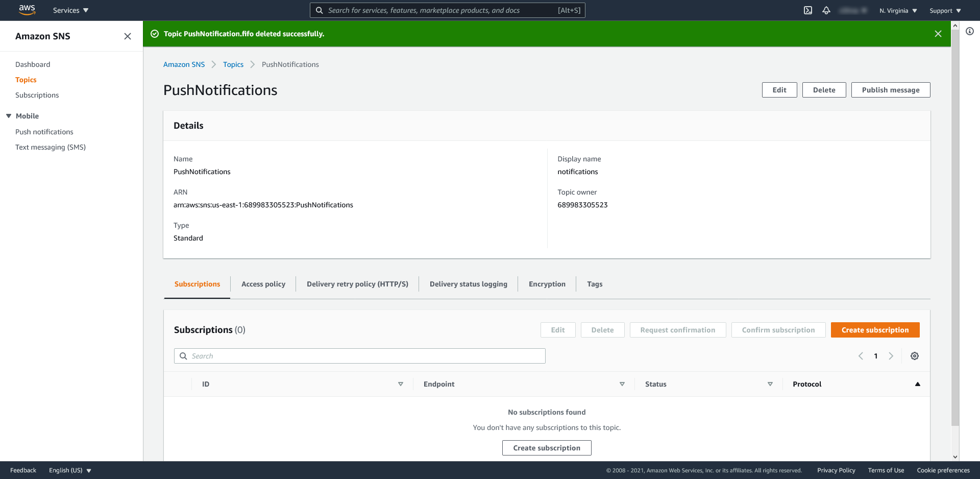The image size is (980, 479).
Task: Open table preferences gear icon
Action: (915, 356)
